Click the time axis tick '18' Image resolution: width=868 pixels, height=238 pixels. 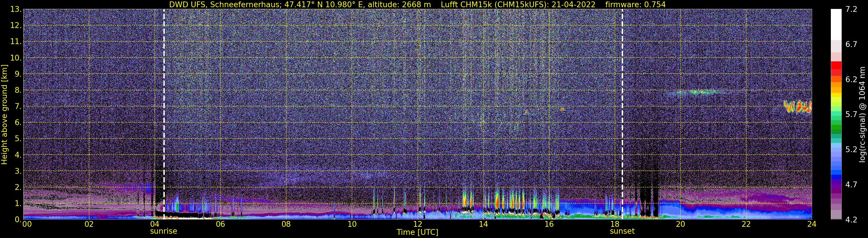tap(614, 224)
